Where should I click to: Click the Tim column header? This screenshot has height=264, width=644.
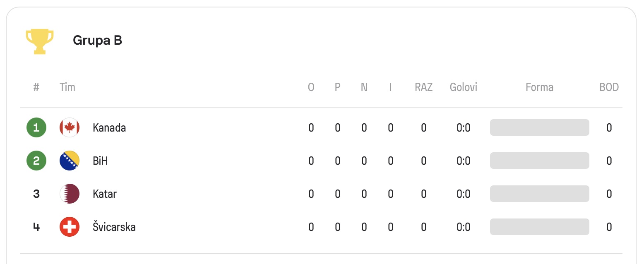67,87
